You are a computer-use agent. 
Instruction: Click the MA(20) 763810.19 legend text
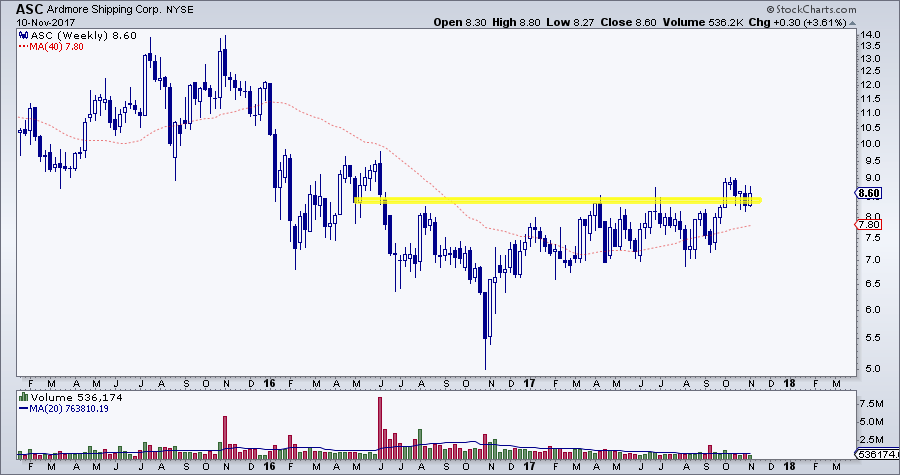pos(69,409)
